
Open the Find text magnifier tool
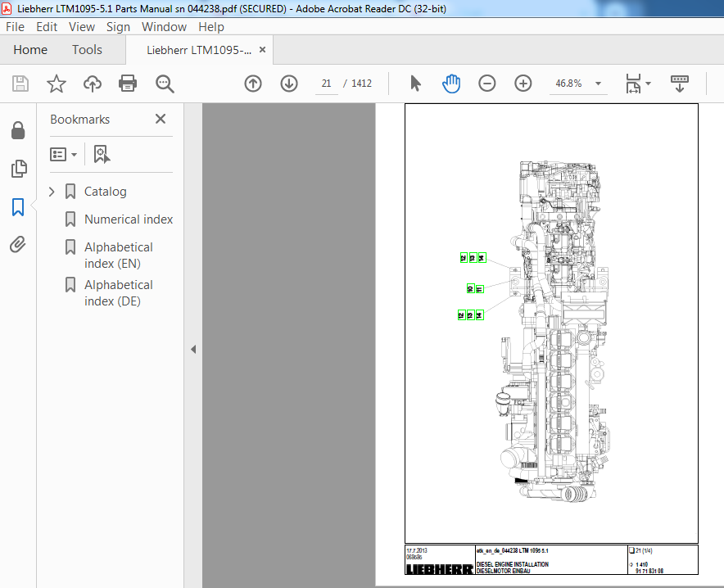point(165,84)
